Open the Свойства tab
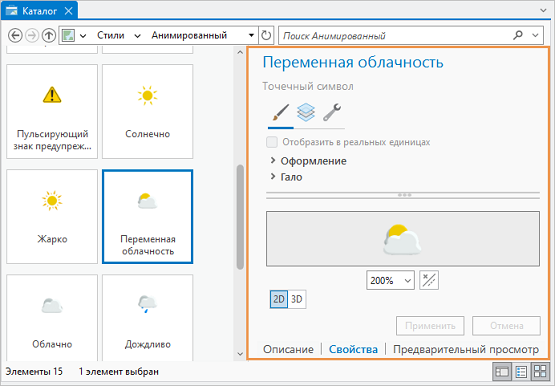 click(353, 349)
